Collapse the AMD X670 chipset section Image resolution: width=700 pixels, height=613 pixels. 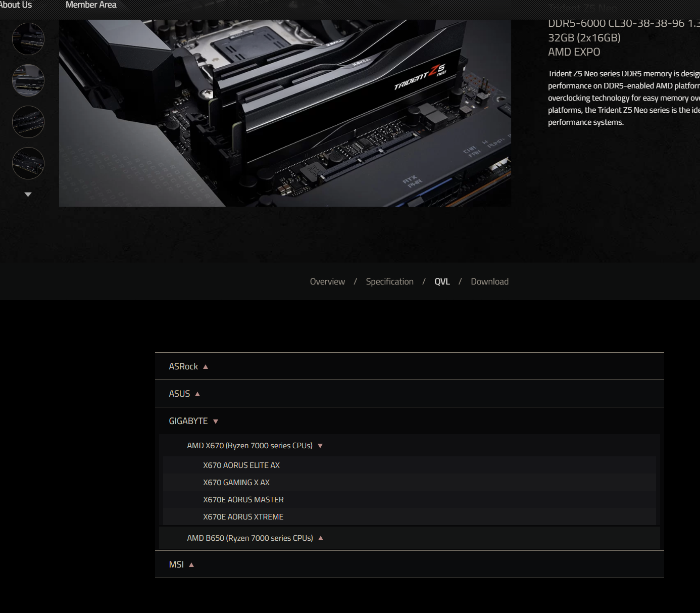point(409,446)
